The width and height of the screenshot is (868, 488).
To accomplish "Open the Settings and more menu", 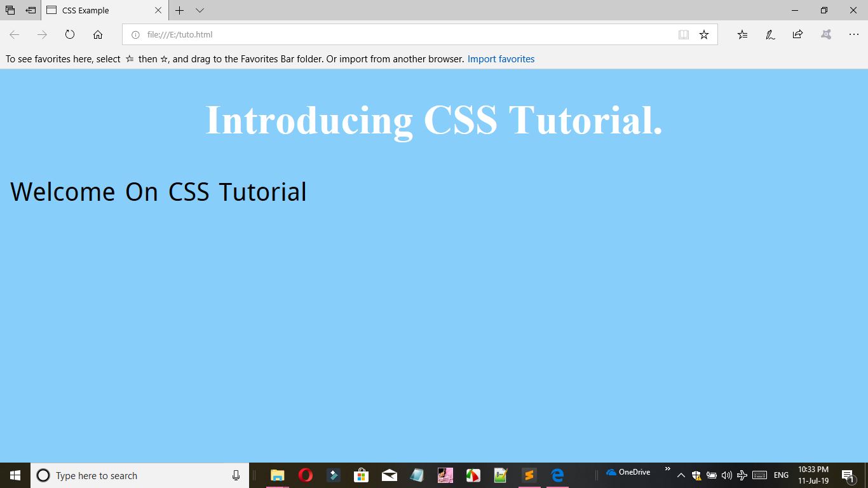I will [x=854, y=35].
